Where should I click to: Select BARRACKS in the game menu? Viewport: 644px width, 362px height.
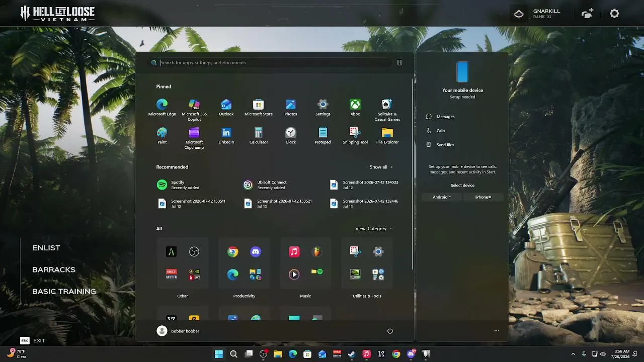(54, 269)
